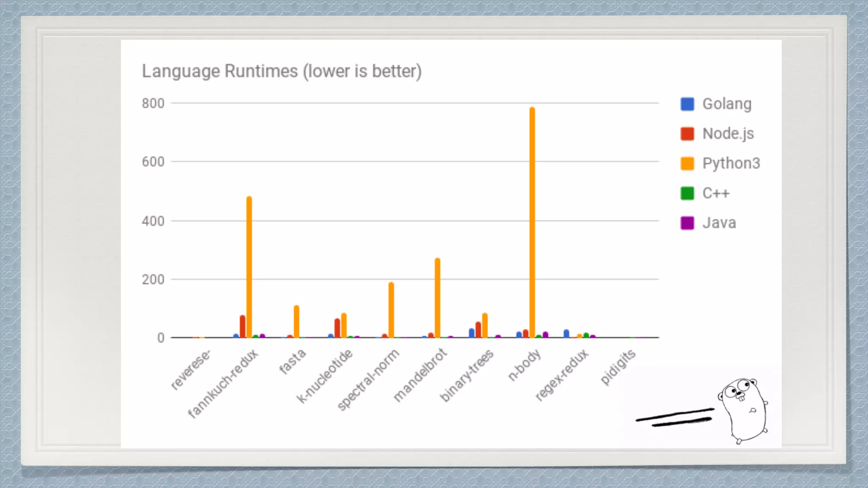Click the chart title Language Runtimes
The image size is (868, 488).
point(282,72)
